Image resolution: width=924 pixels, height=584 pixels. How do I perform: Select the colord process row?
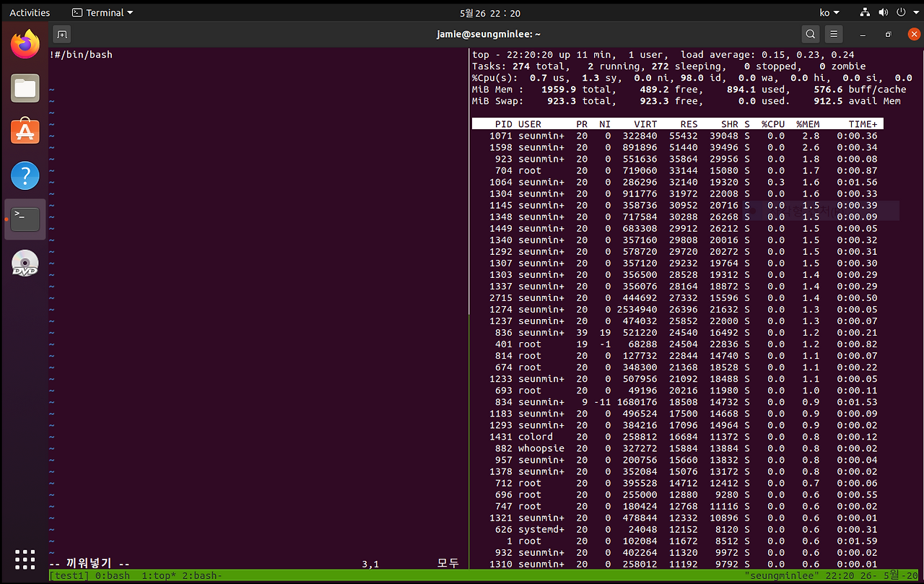678,436
